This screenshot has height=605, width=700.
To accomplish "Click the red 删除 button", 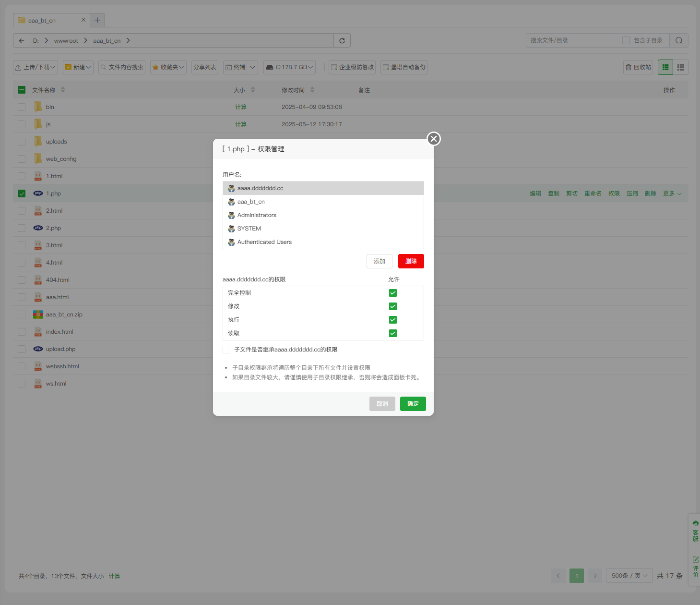I will [x=411, y=261].
